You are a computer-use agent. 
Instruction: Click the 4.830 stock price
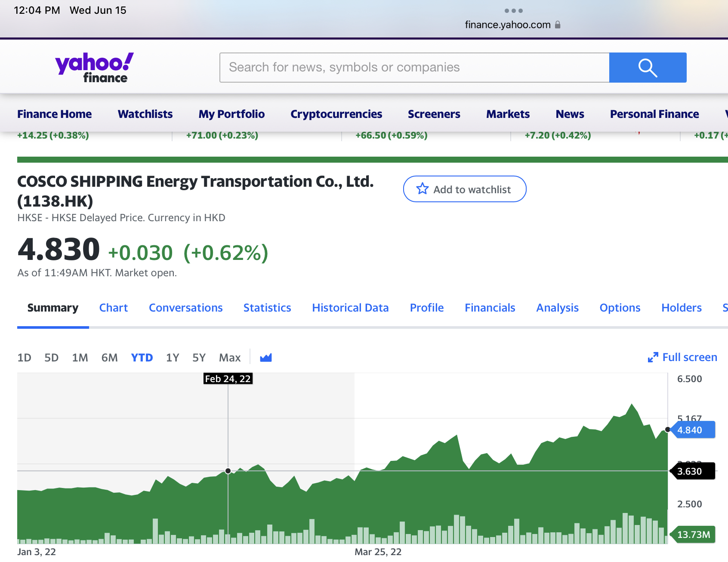(59, 250)
